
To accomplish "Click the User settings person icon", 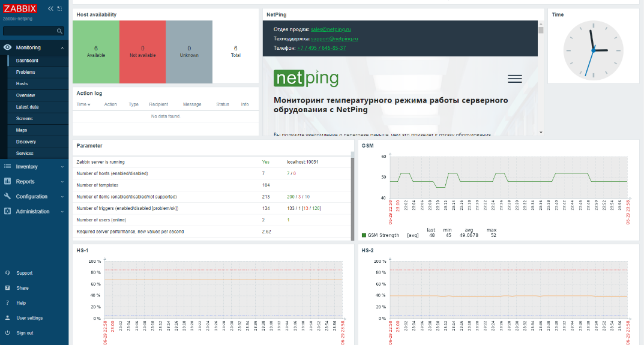I will pyautogui.click(x=7, y=318).
